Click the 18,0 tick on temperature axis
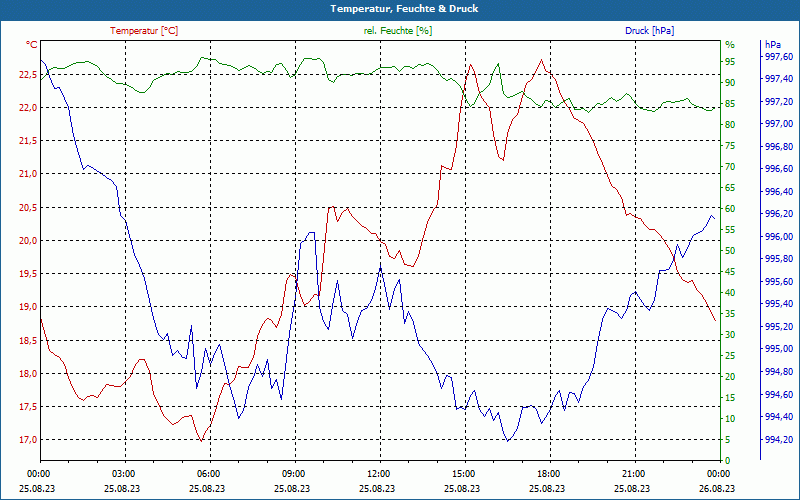The image size is (800, 500). pyautogui.click(x=28, y=373)
